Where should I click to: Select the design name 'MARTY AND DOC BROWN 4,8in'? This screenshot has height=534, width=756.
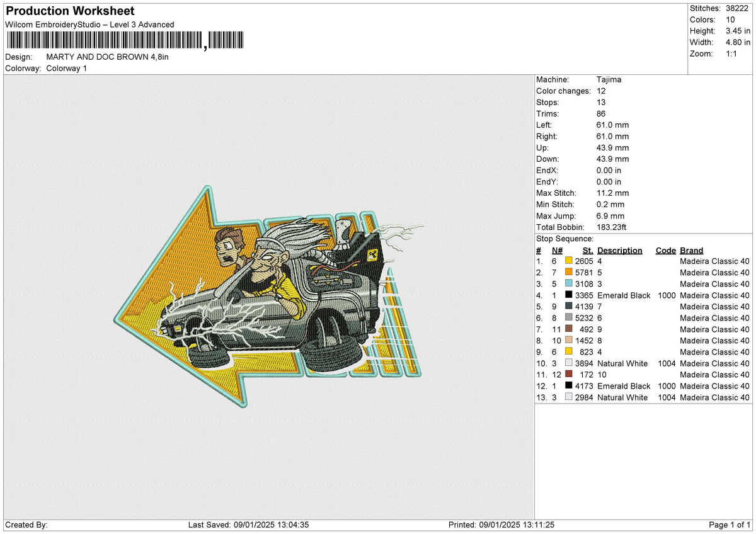(x=108, y=57)
